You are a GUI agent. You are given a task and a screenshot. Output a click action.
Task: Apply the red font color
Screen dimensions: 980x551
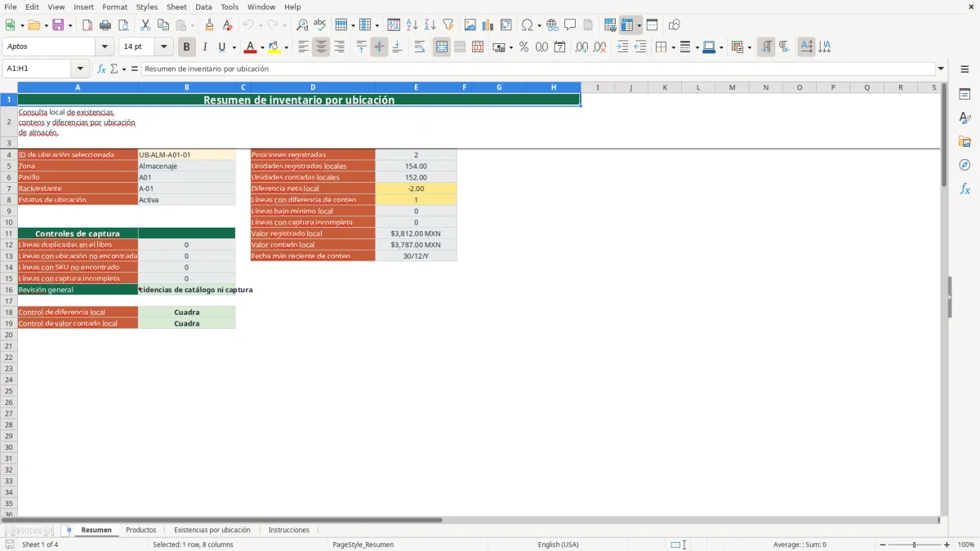coord(251,47)
